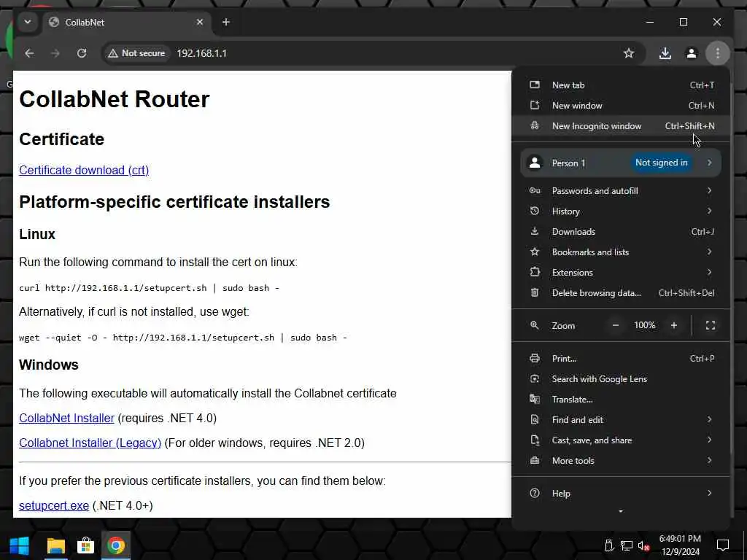Expand the More tools submenu arrow
This screenshot has height=560, width=747.
[709, 461]
